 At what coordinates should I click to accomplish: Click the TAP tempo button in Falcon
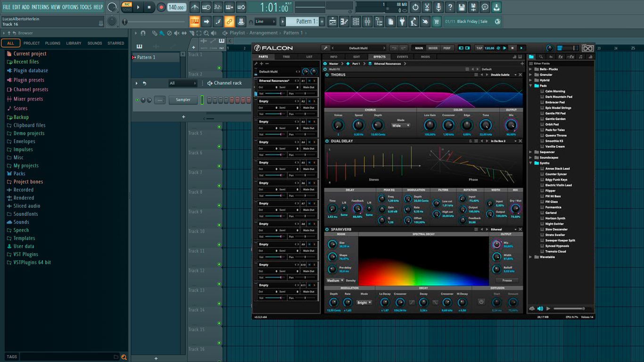479,48
